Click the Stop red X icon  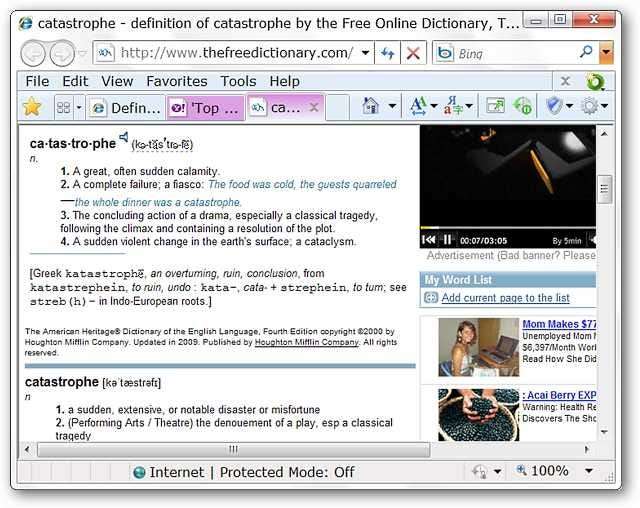click(413, 53)
